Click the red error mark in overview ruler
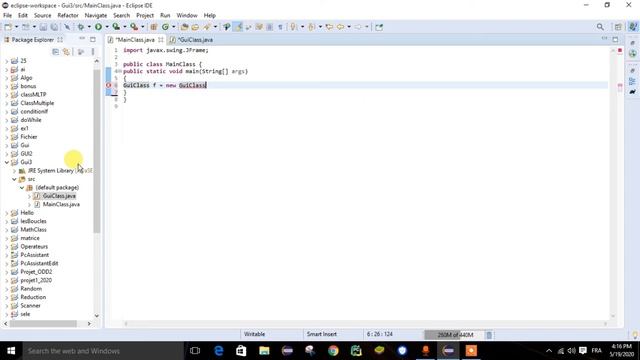This screenshot has height=360, width=640. pyautogui.click(x=620, y=50)
